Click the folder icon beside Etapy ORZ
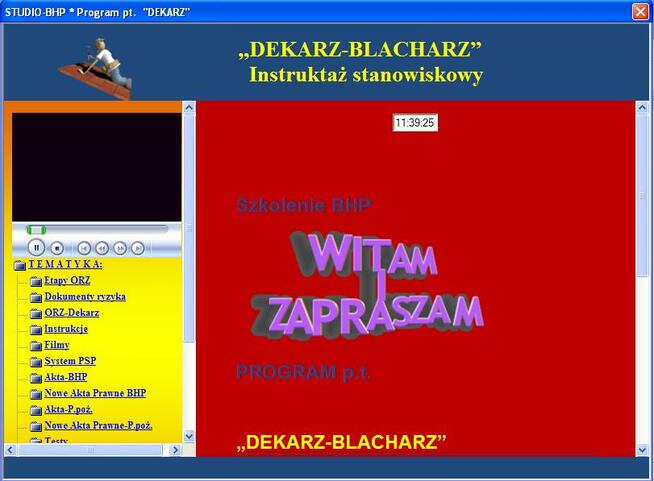This screenshot has height=481, width=654. coord(36,281)
